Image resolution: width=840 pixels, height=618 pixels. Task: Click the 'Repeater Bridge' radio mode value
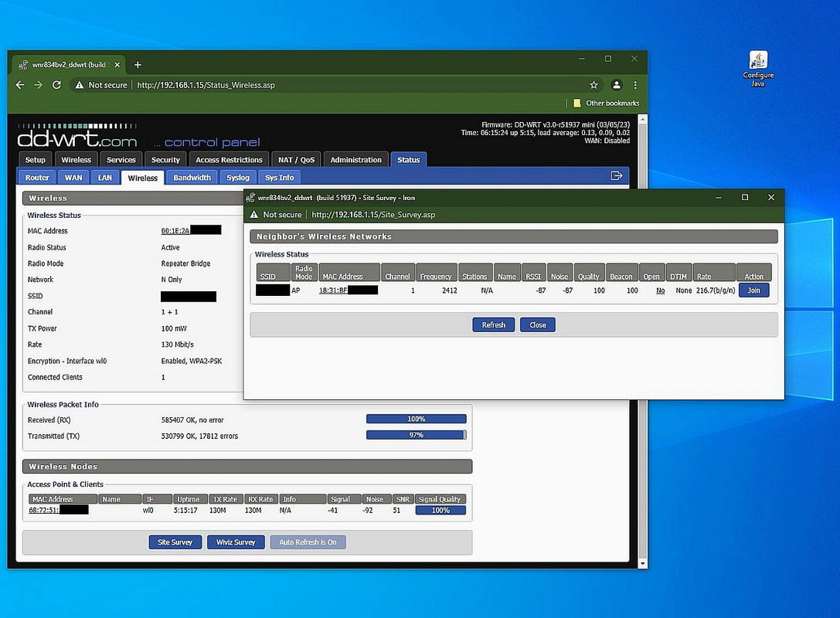(186, 263)
